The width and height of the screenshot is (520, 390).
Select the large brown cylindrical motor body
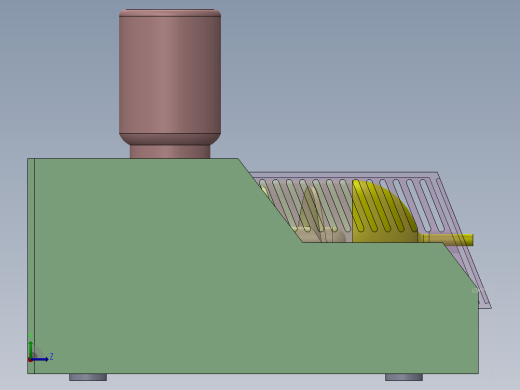click(170, 75)
